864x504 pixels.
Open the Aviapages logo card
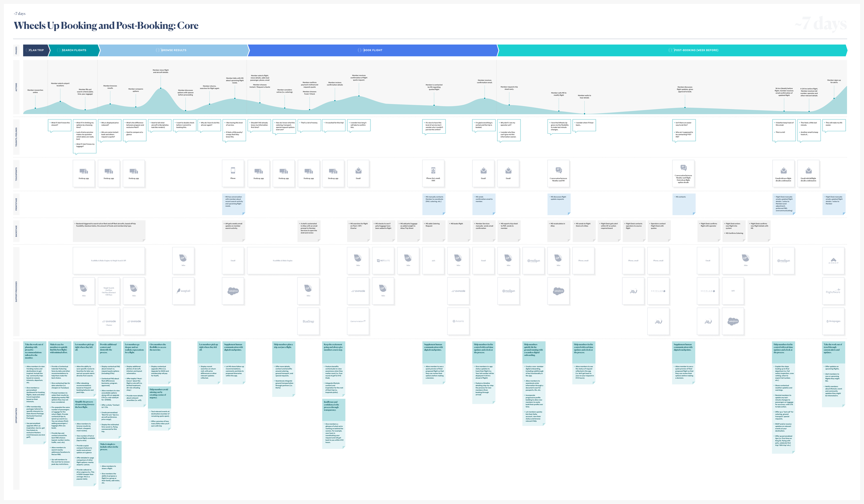[833, 321]
